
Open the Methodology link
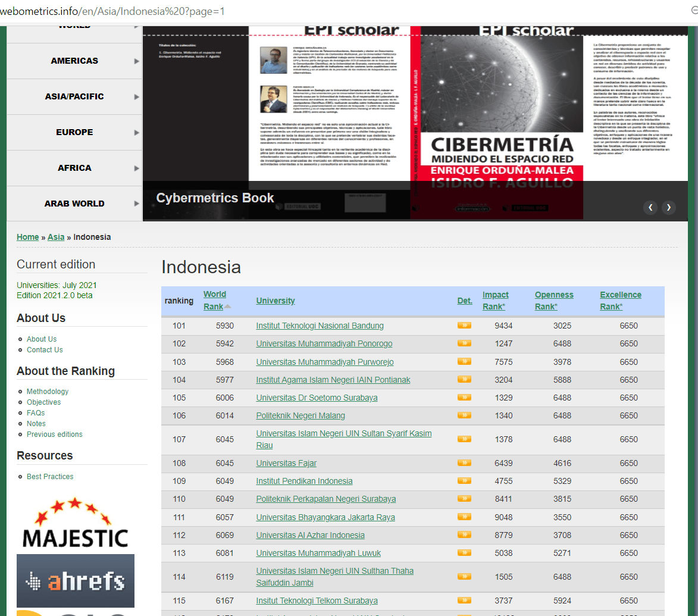[48, 391]
